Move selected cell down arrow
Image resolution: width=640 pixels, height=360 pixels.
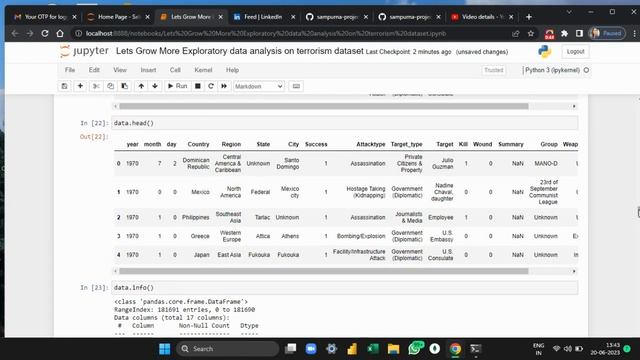pos(155,86)
